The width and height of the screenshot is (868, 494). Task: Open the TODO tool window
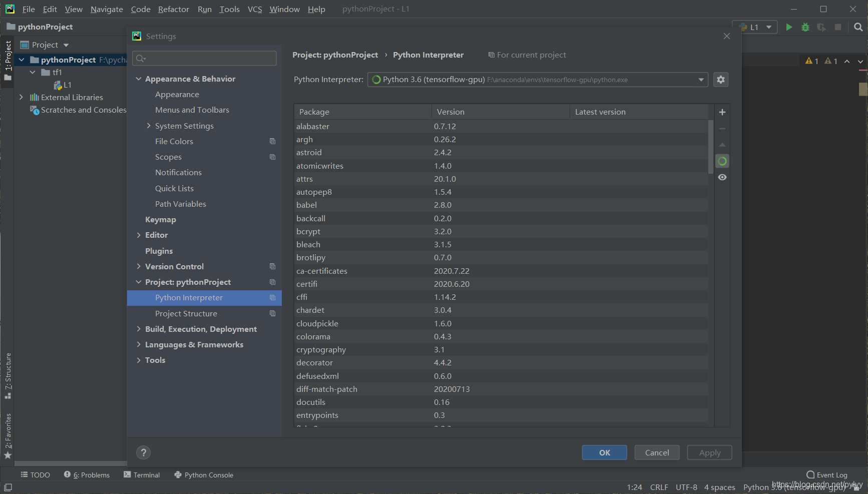(x=35, y=475)
